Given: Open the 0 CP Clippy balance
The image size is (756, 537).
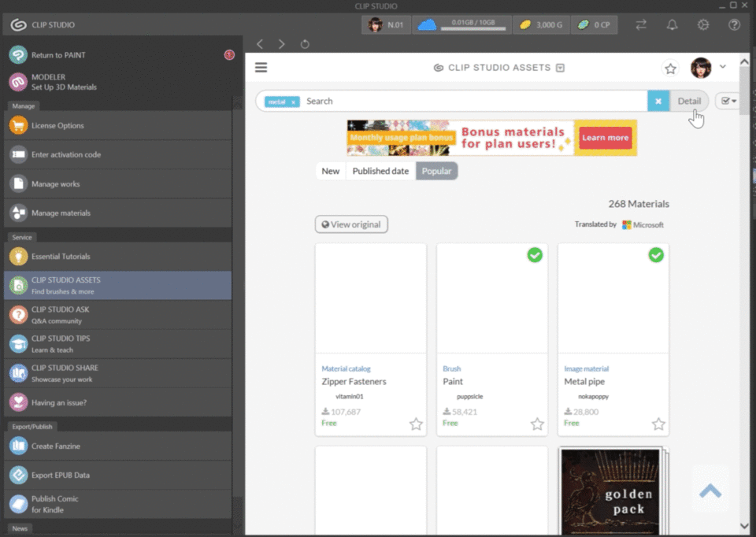Looking at the screenshot, I should coord(594,24).
